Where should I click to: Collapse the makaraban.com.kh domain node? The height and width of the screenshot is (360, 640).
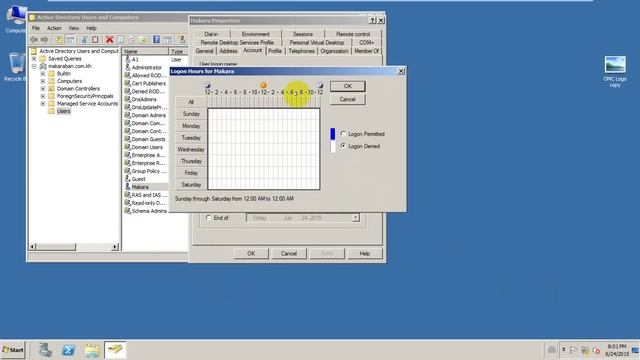click(34, 66)
